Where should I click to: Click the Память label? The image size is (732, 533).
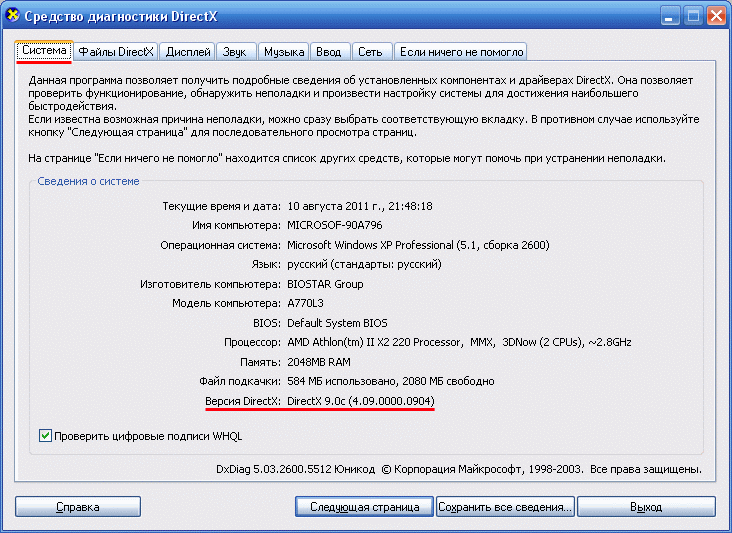pos(260,362)
